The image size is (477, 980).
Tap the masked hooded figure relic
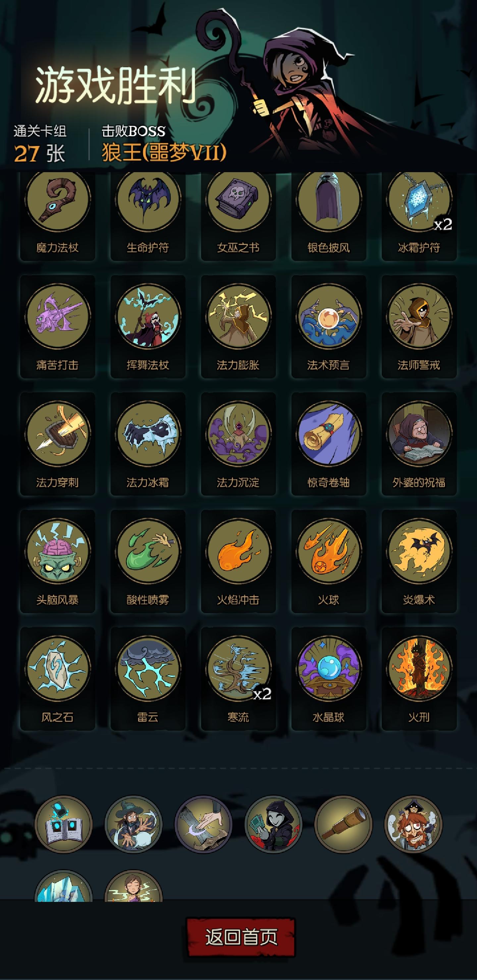point(273,824)
